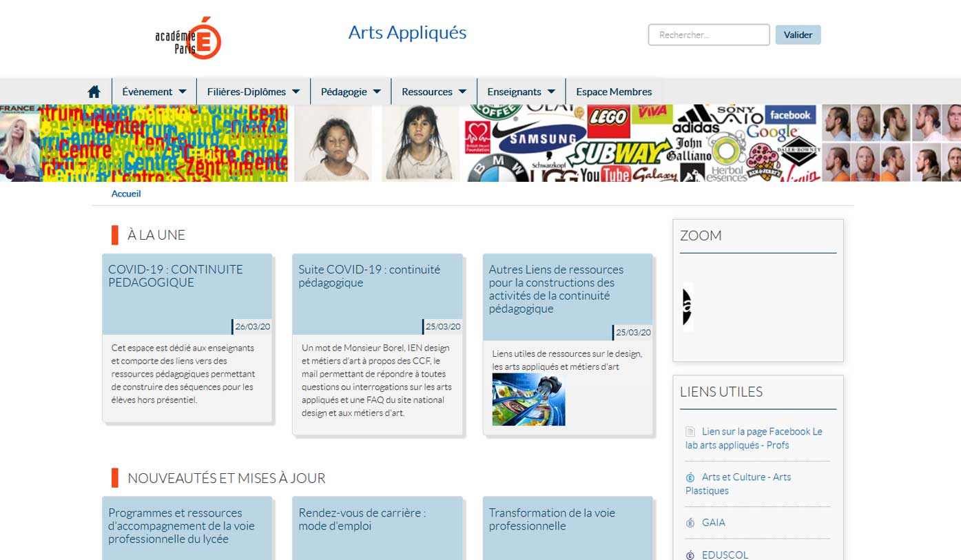Open the Arts et Culture - Arts Plastiques link
The height and width of the screenshot is (560, 961).
click(738, 484)
